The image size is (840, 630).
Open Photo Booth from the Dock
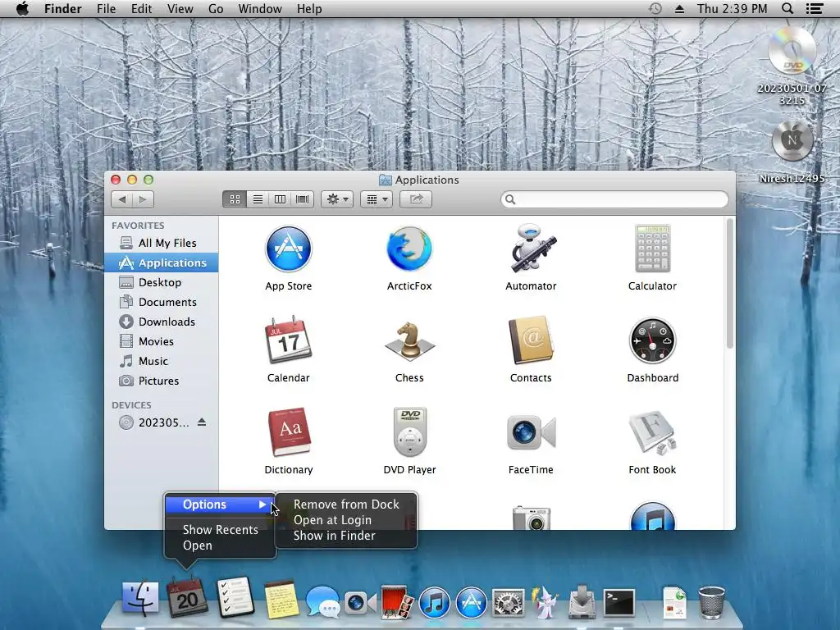pyautogui.click(x=396, y=602)
